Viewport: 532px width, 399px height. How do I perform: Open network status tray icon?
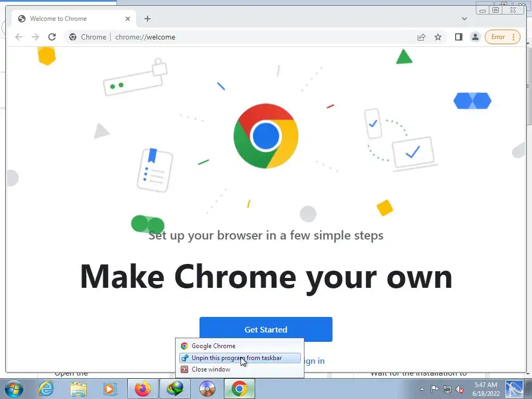point(447,389)
